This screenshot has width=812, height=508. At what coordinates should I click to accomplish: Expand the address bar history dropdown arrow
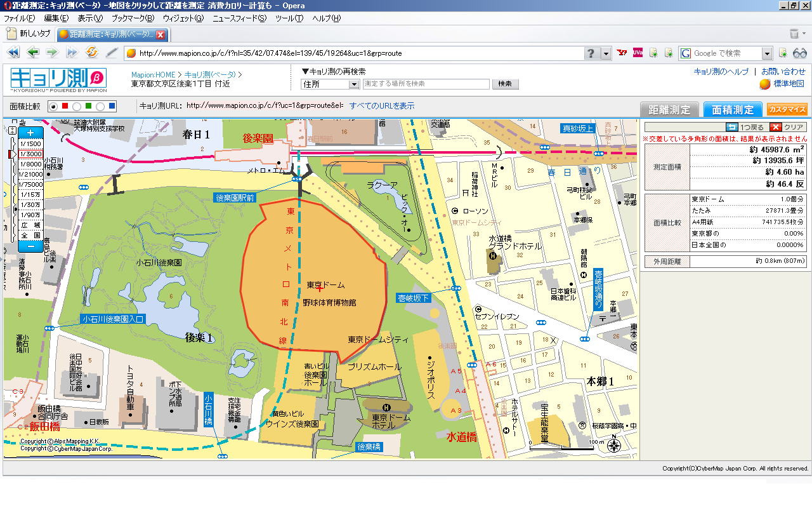606,53
